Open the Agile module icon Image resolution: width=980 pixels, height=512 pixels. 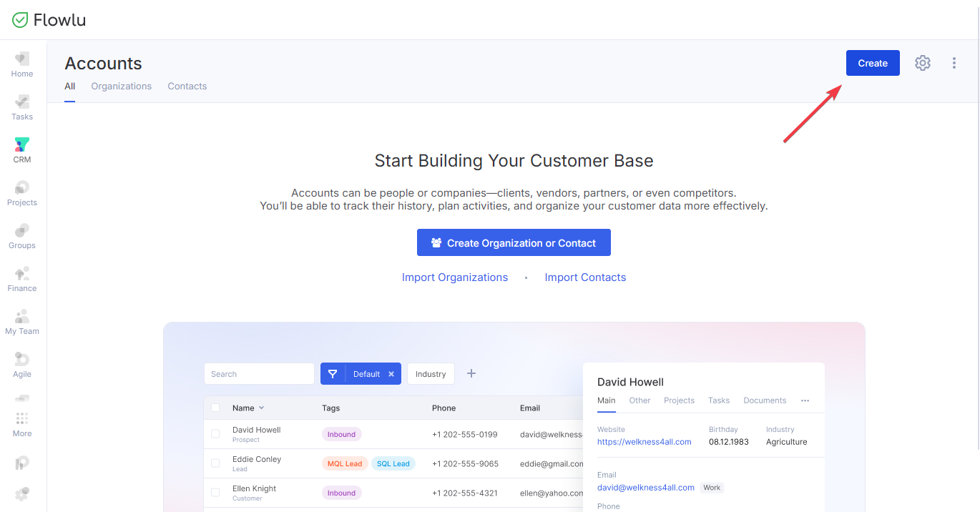point(22,360)
